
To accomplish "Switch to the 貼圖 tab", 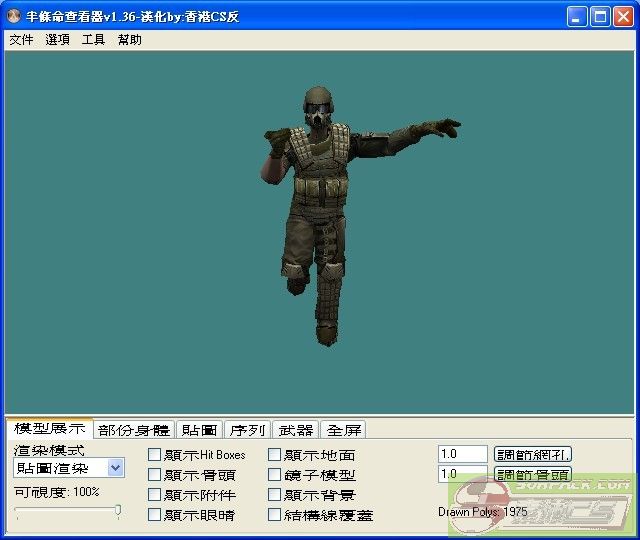I will click(200, 430).
